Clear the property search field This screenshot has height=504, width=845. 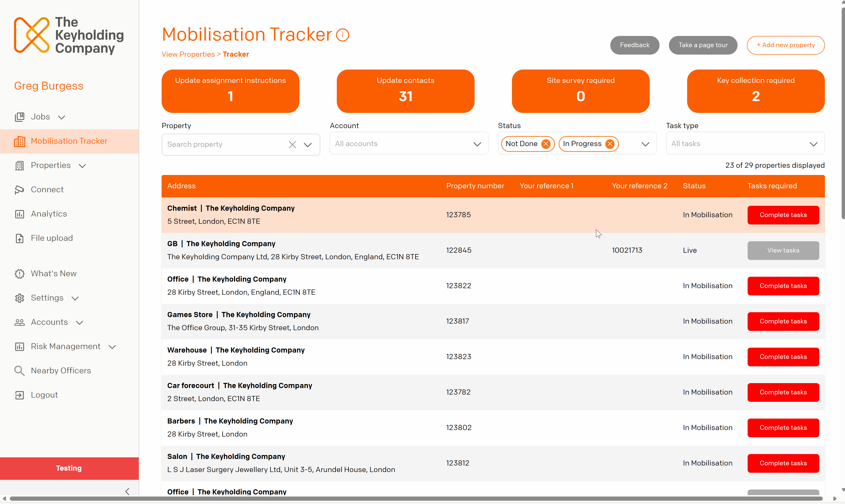click(x=292, y=145)
